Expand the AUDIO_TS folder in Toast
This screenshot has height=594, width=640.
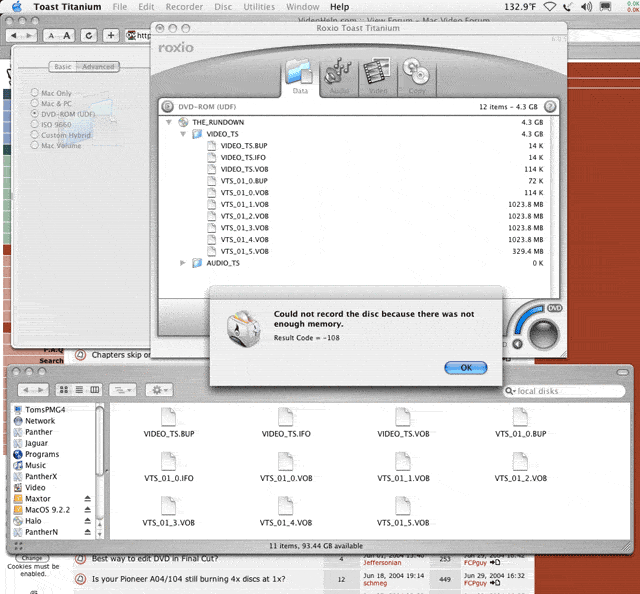[182, 263]
